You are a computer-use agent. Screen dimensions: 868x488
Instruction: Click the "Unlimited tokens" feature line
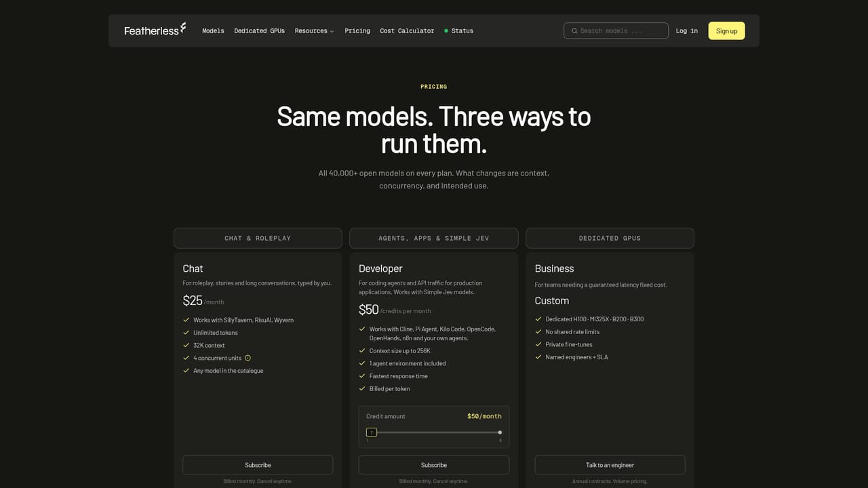click(216, 333)
